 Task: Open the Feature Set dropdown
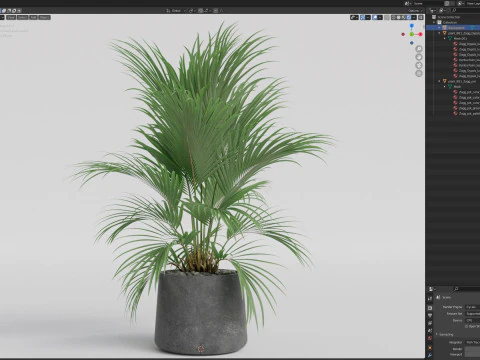(473, 314)
